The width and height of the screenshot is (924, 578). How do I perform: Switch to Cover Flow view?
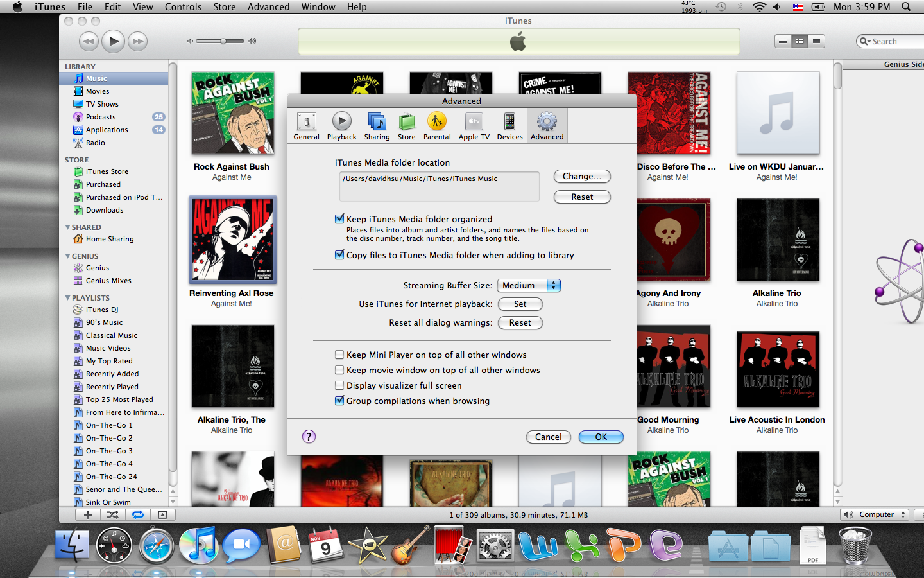[816, 41]
